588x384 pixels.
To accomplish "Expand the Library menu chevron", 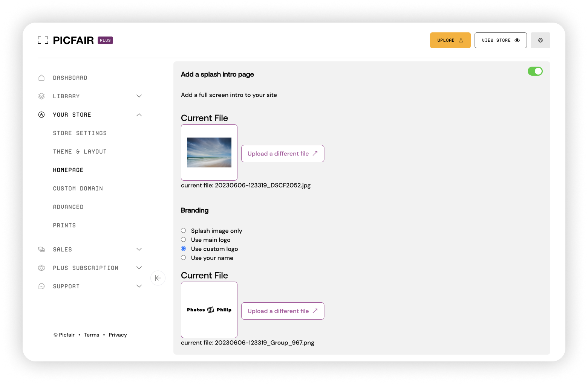I will pos(139,96).
